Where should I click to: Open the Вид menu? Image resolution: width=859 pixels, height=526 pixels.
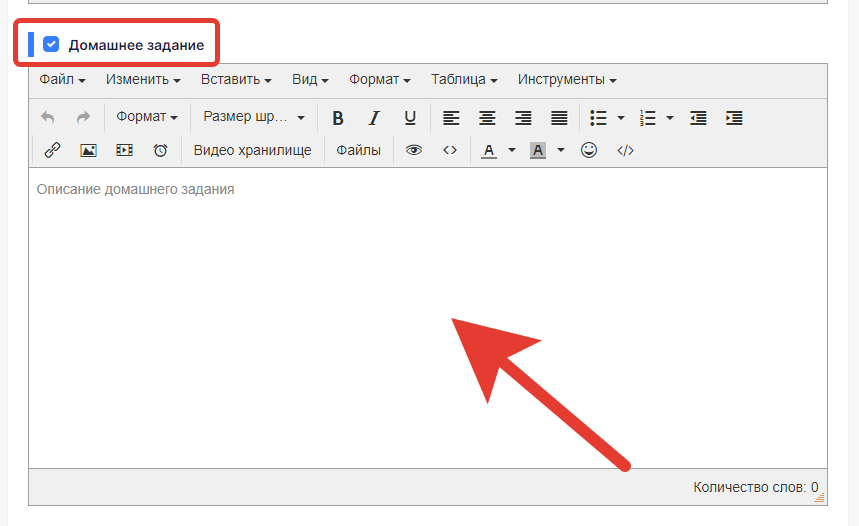point(310,80)
